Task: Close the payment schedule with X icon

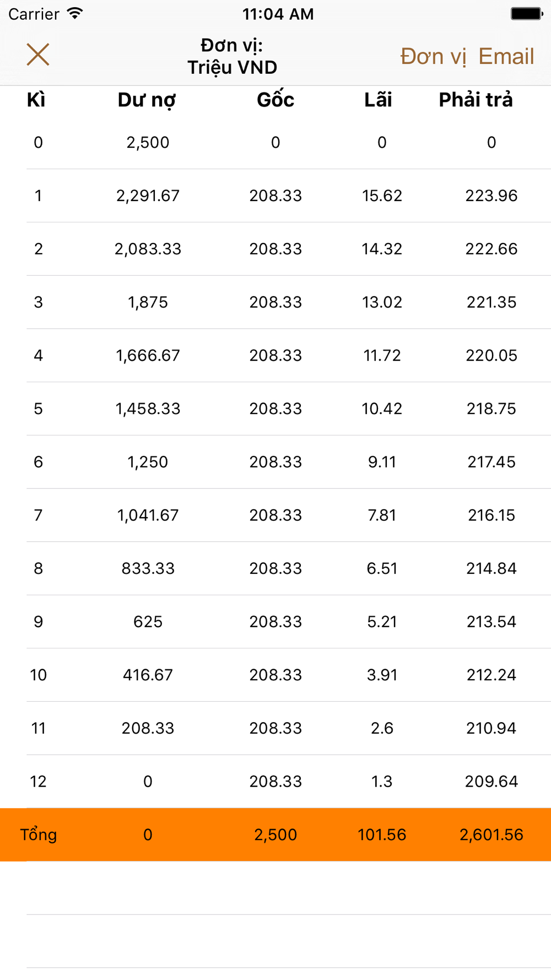Action: (x=38, y=55)
